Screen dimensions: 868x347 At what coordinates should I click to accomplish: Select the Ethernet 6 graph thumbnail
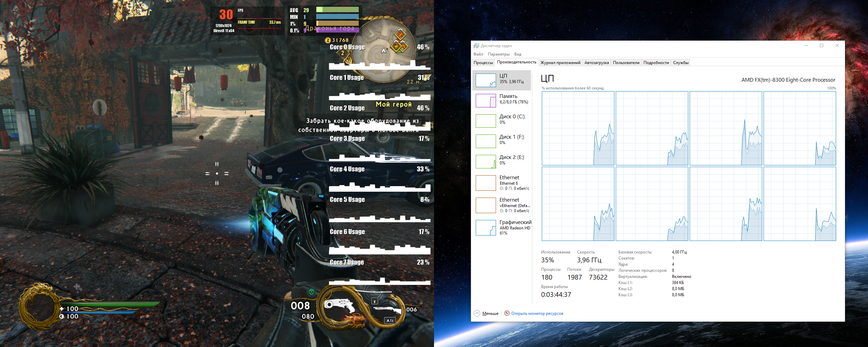(x=486, y=183)
